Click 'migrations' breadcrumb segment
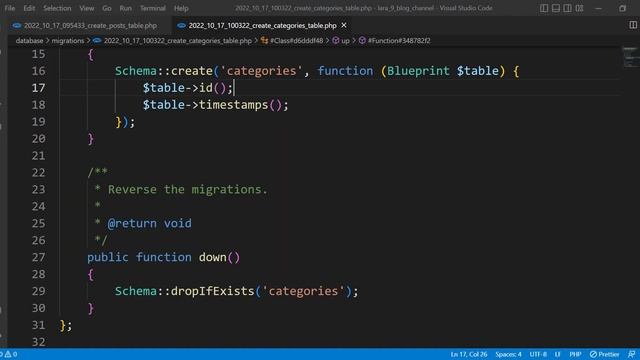Image resolution: width=640 pixels, height=360 pixels. [x=68, y=40]
